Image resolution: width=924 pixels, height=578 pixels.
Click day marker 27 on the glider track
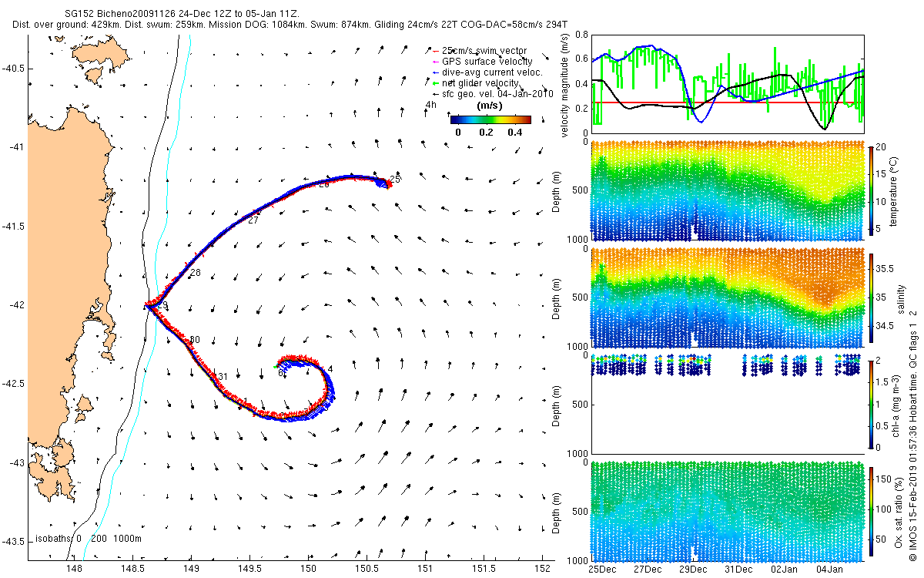click(x=253, y=221)
